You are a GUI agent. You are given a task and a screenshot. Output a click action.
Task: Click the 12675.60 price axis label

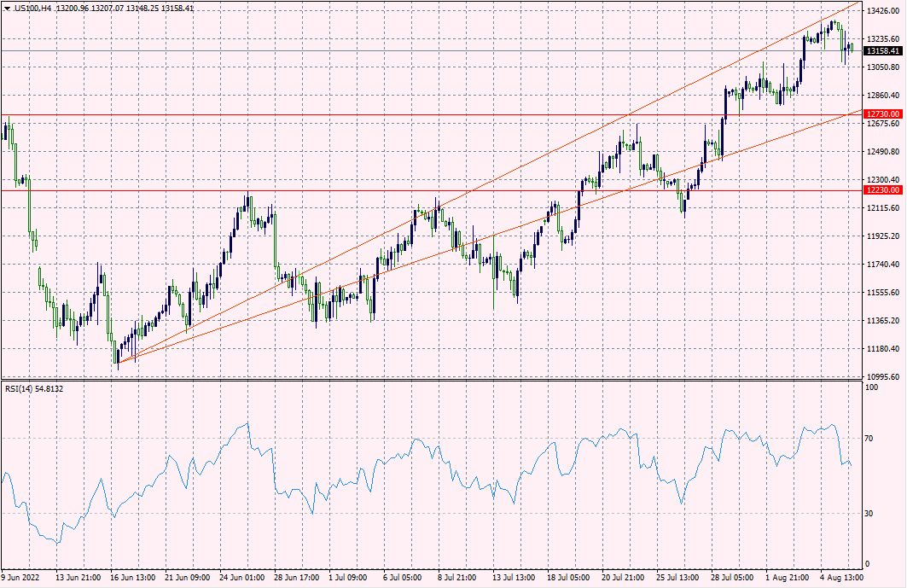tap(883, 123)
